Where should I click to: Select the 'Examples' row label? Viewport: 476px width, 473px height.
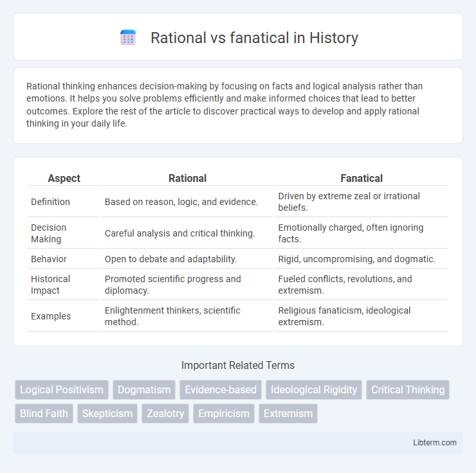click(51, 316)
